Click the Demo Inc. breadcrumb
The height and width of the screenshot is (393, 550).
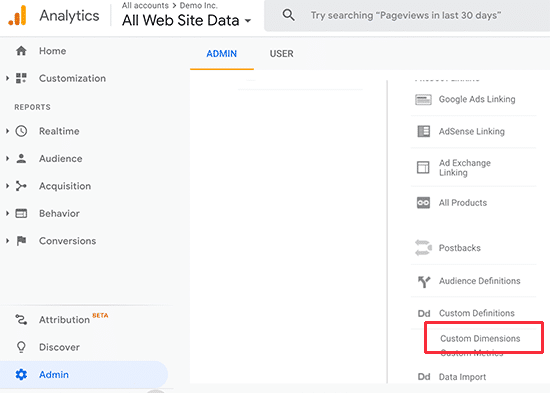coord(199,6)
